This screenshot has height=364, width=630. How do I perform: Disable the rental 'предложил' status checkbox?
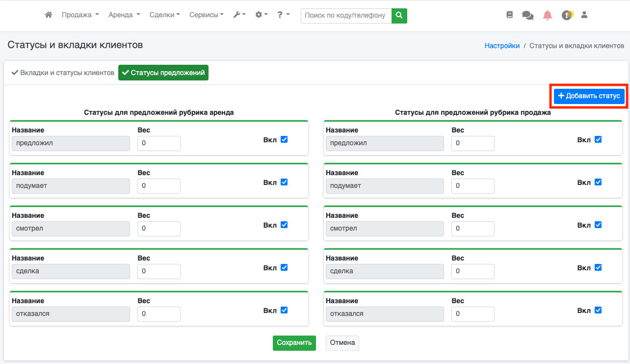tap(284, 139)
